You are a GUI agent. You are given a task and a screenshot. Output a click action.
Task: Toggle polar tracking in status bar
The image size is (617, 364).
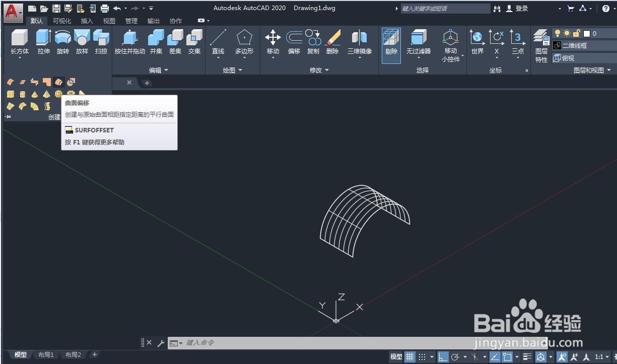[x=455, y=357]
